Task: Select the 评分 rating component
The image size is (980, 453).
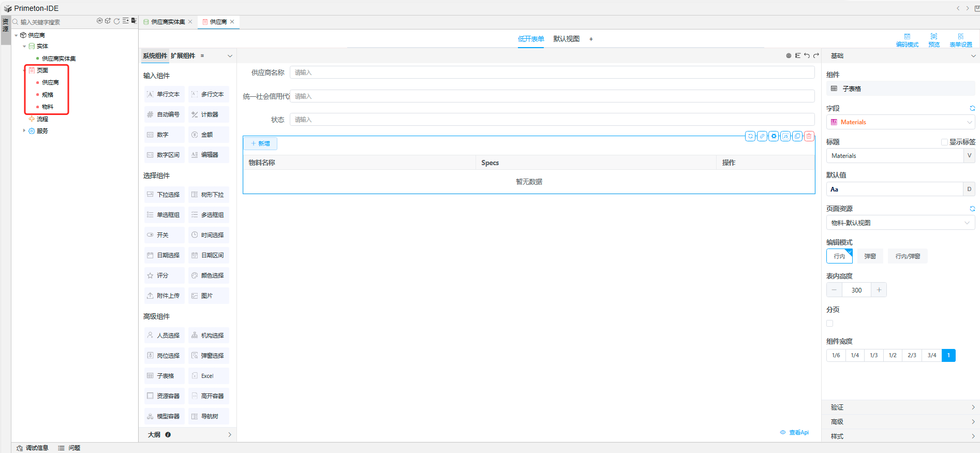Action: coord(165,275)
